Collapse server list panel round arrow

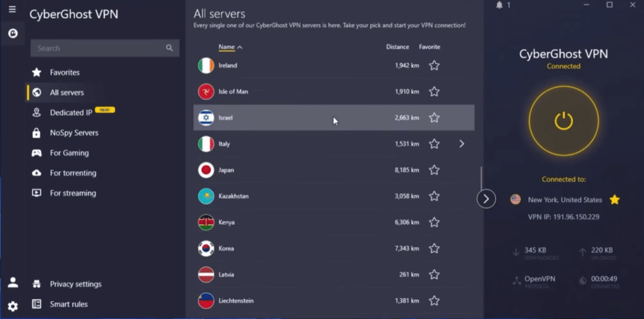coord(486,199)
